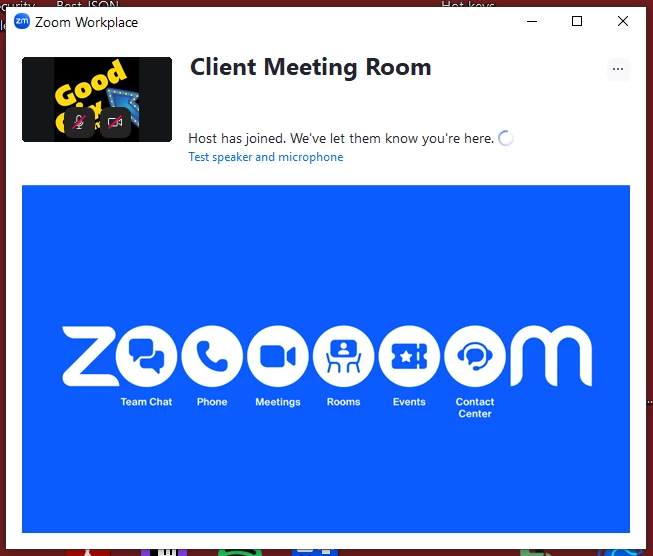Click the large Z letter in Zoom banner
Screen dimensions: 653x556
tap(90, 356)
